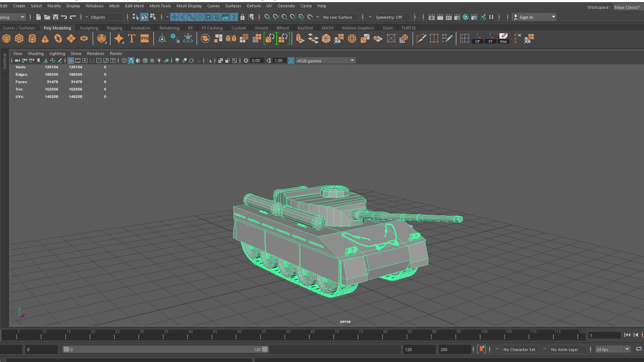Click the animation end time field showing 200

click(x=455, y=349)
